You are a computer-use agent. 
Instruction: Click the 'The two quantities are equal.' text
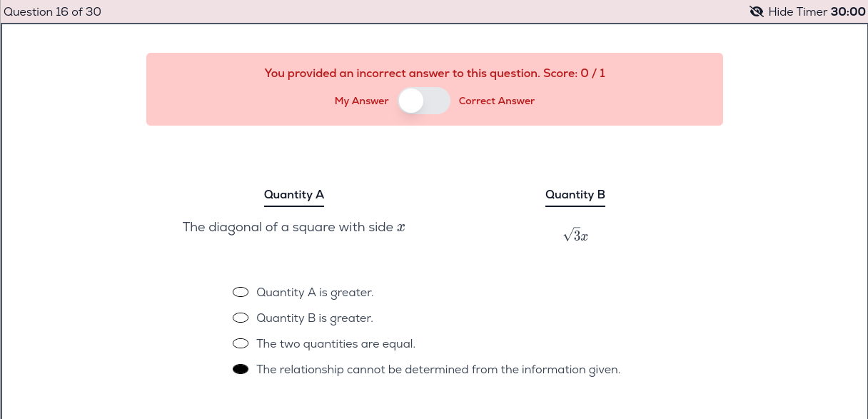tap(335, 343)
